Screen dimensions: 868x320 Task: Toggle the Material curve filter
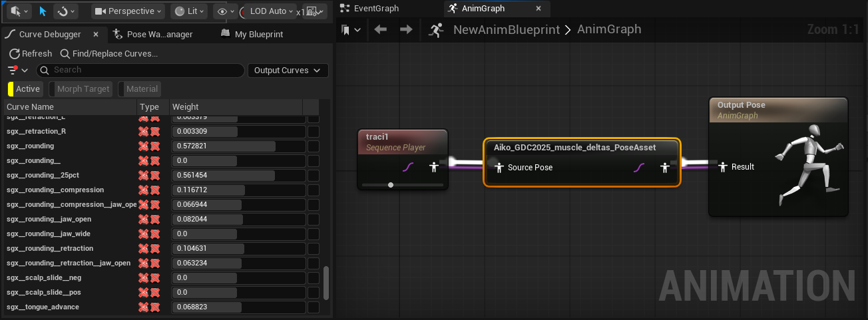click(140, 89)
